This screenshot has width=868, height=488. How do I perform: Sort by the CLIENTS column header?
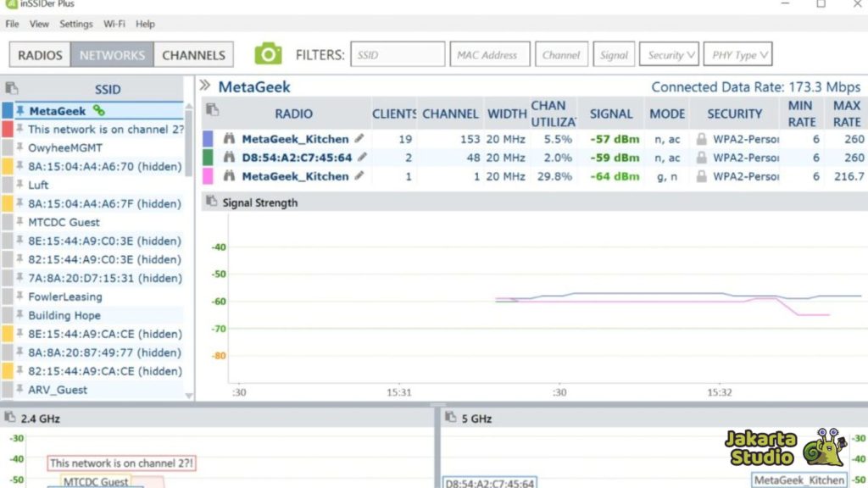pos(394,114)
